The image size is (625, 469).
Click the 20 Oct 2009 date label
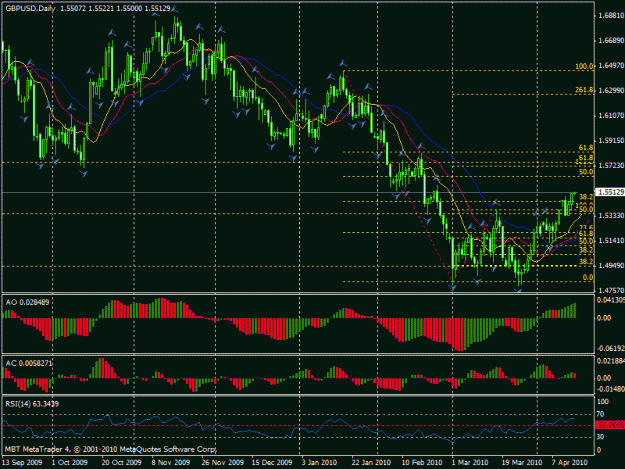[121, 462]
